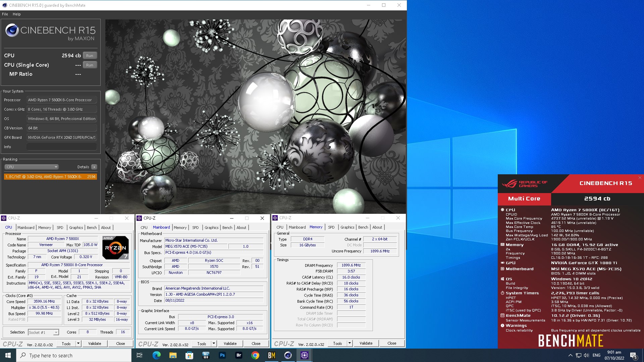Open File Explorer from the taskbar
The width and height of the screenshot is (644, 362).
tap(173, 355)
